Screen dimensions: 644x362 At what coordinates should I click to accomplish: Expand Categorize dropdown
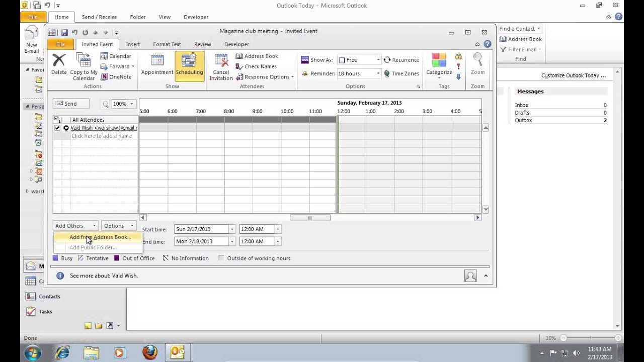[439, 77]
